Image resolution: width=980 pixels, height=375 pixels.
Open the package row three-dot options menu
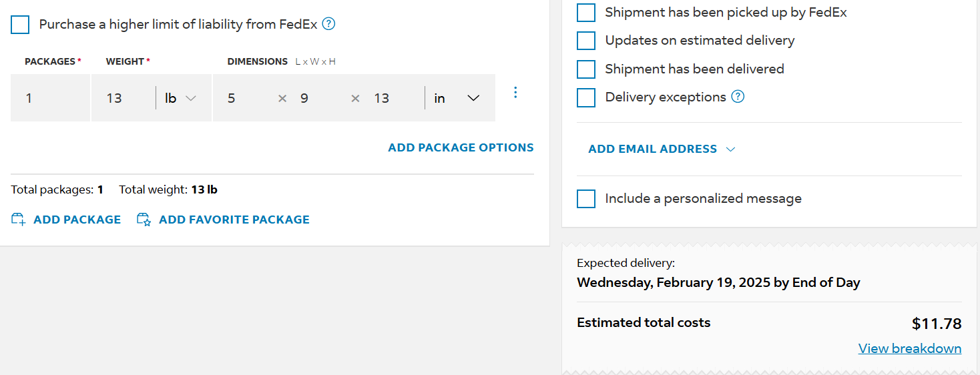[515, 93]
